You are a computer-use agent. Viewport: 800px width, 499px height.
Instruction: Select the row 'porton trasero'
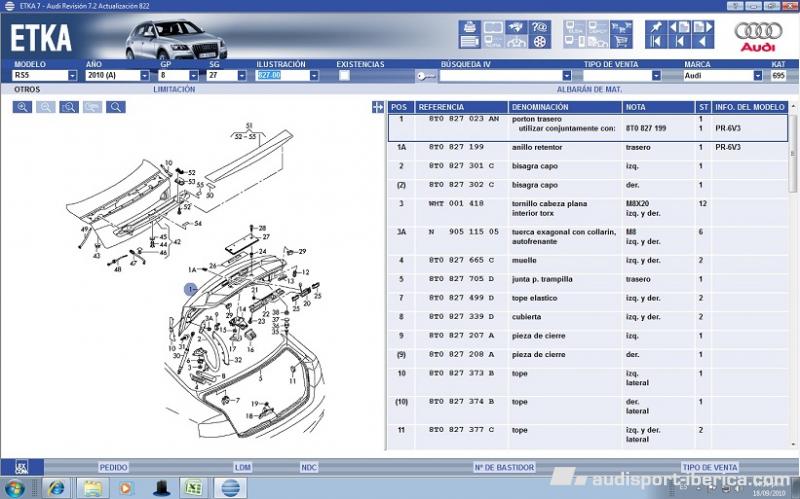(588, 127)
